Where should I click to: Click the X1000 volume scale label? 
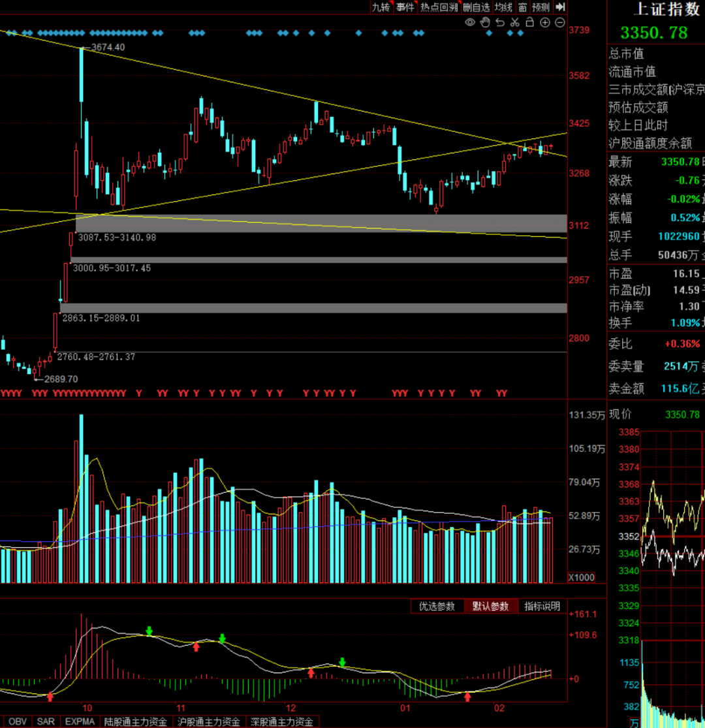click(582, 578)
